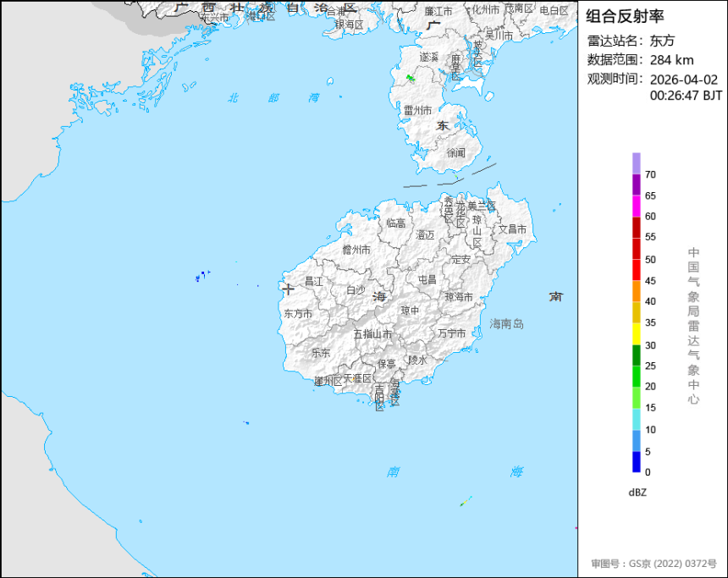Screen dimensions: 728x578
Task: Click the 吴川市 map label
Action: [x=499, y=36]
